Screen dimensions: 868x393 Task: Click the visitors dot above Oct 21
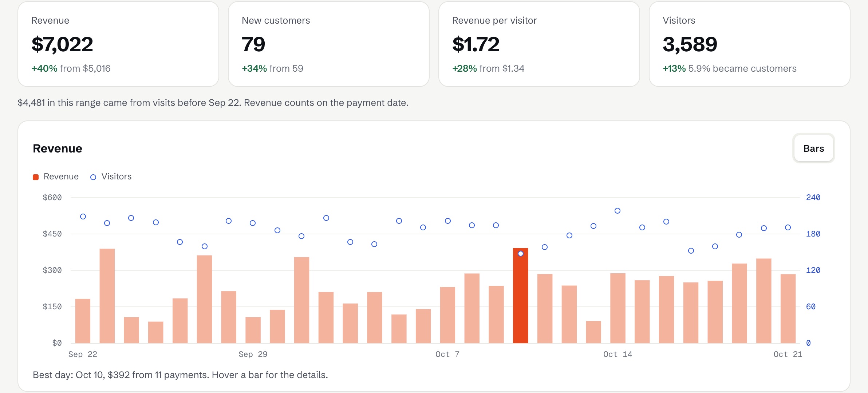click(x=788, y=227)
